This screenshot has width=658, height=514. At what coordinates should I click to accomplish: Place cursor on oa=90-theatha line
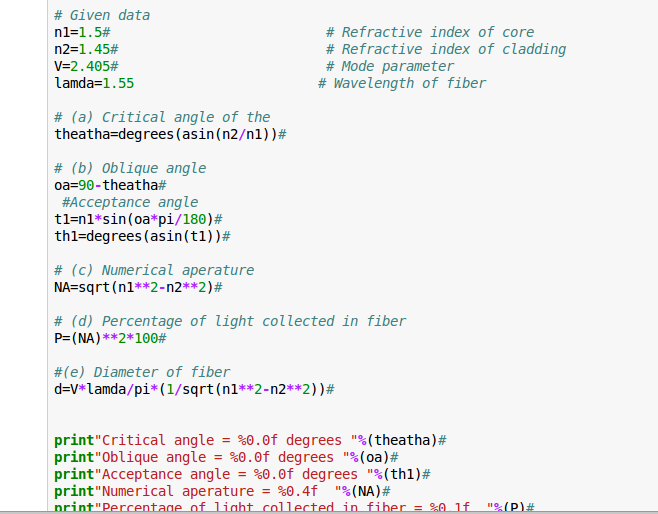pyautogui.click(x=110, y=185)
